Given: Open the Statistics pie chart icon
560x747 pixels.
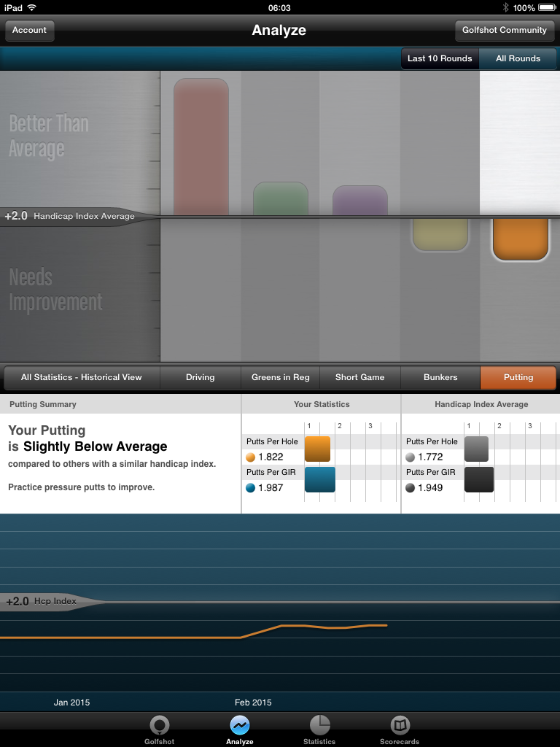Looking at the screenshot, I should click(x=319, y=725).
